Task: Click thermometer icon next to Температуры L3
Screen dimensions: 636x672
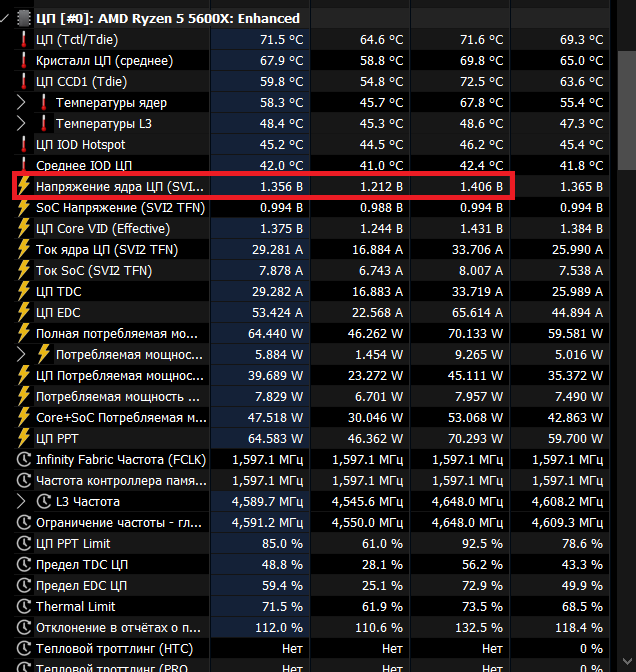Action: click(43, 123)
